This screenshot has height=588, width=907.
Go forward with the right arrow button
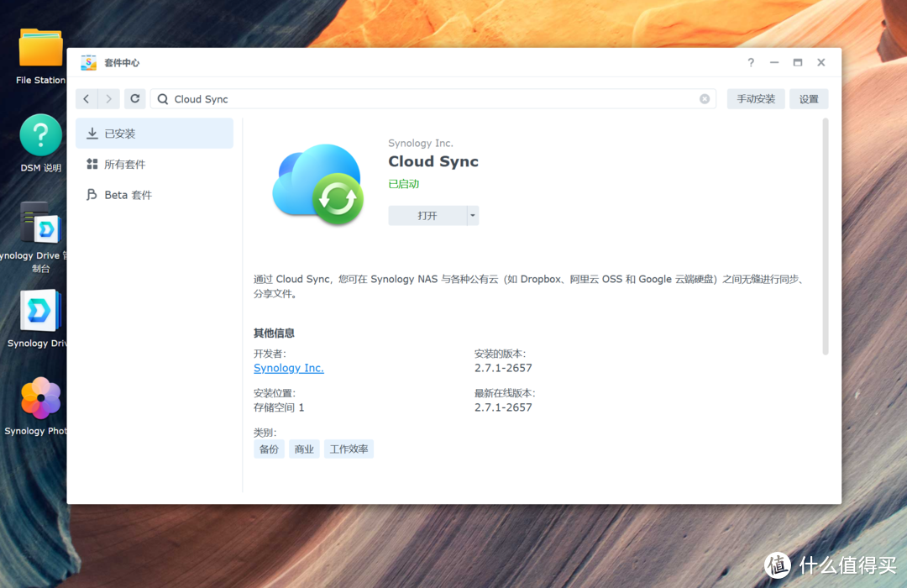coord(108,99)
